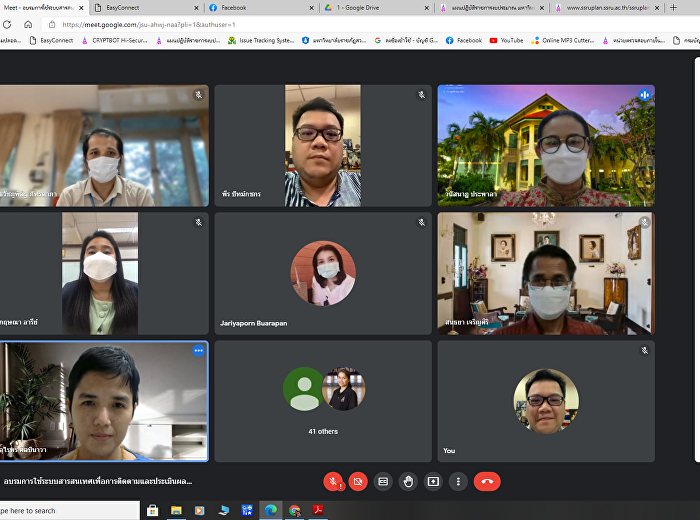Unmute the microphone in the call controls
The width and height of the screenshot is (700, 520).
333,481
